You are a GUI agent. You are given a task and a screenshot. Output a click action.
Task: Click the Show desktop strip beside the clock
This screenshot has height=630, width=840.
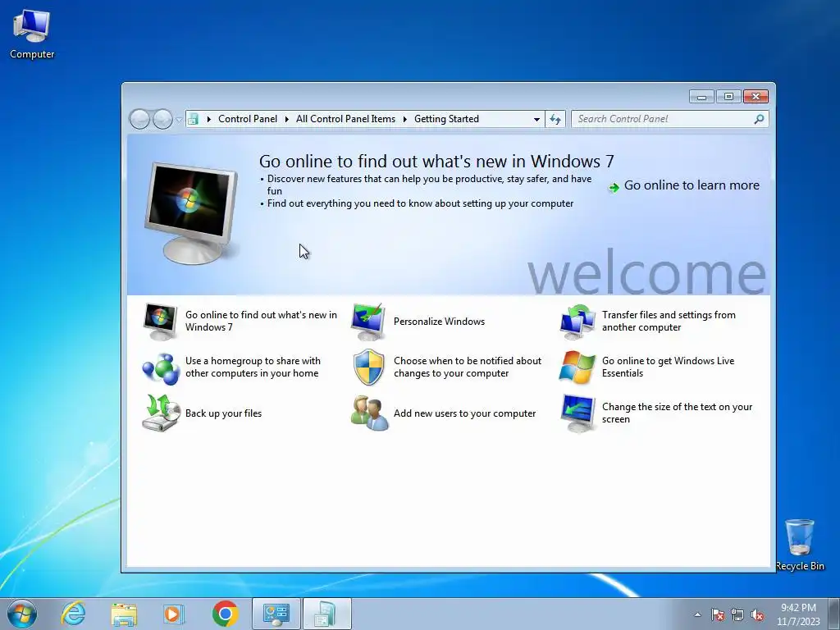pyautogui.click(x=833, y=614)
